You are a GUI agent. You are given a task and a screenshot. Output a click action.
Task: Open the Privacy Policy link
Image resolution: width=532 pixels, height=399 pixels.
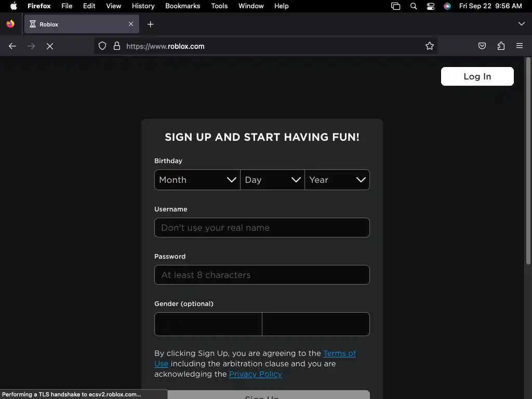256,374
